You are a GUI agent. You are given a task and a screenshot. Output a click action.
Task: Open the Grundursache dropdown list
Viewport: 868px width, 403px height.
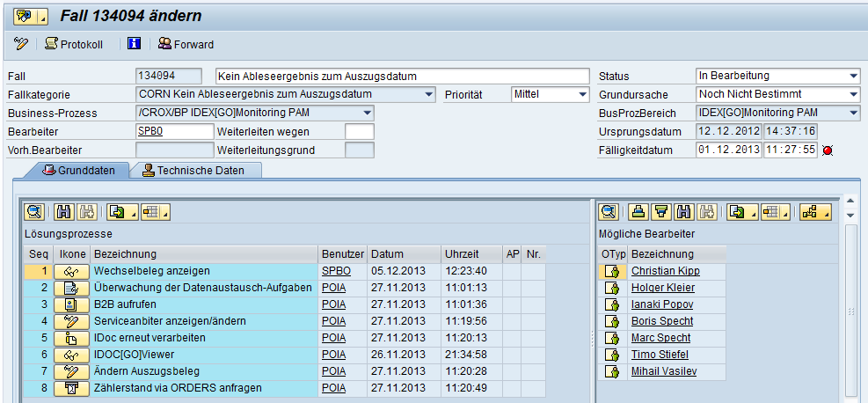tap(854, 94)
